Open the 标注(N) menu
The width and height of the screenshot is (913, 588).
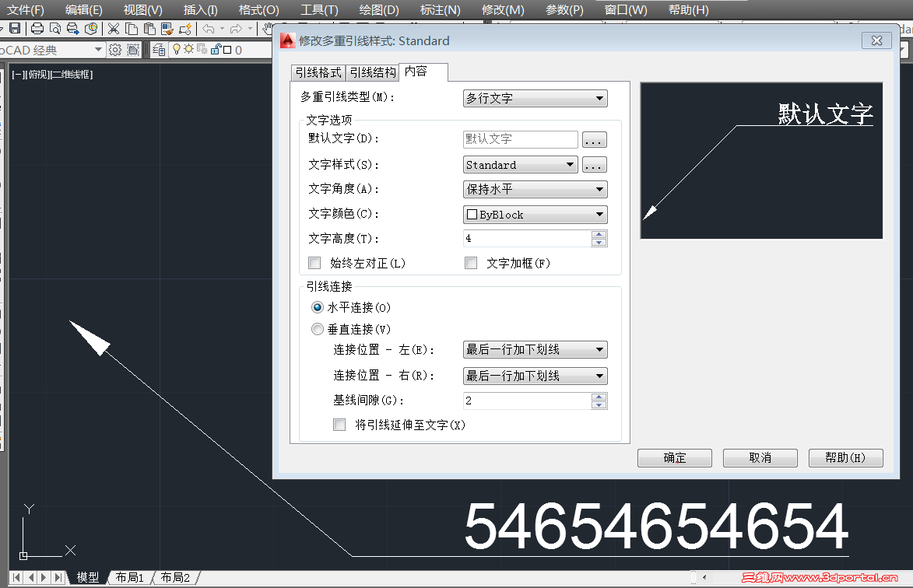(441, 10)
